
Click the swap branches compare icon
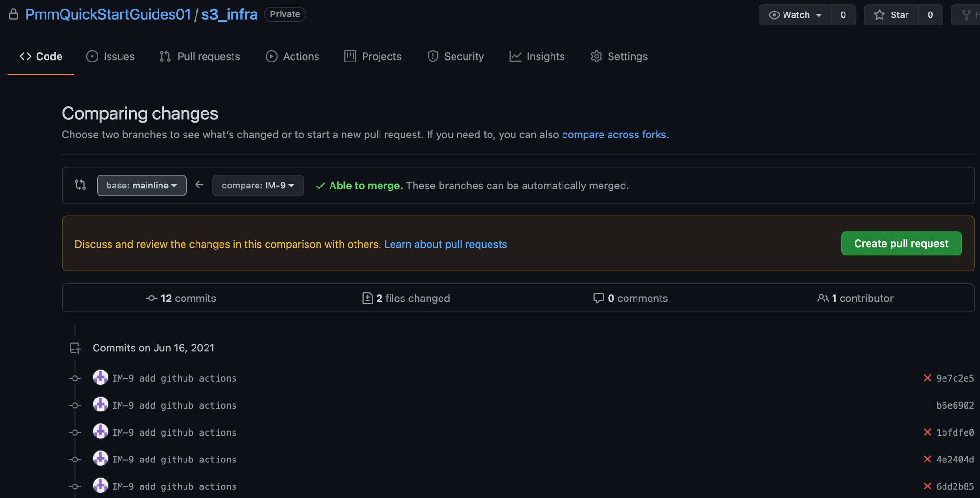pos(80,185)
